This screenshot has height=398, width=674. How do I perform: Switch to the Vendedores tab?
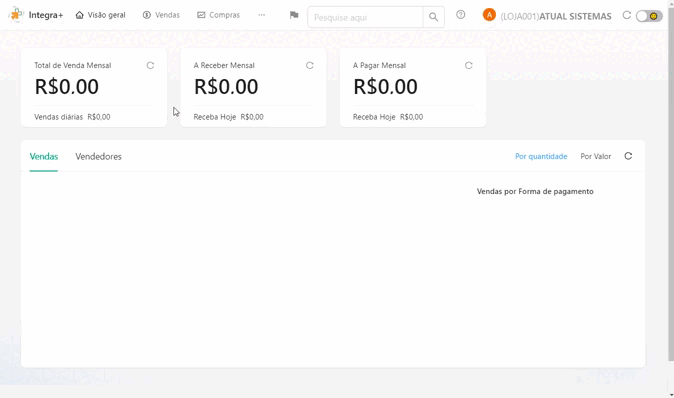click(x=98, y=156)
